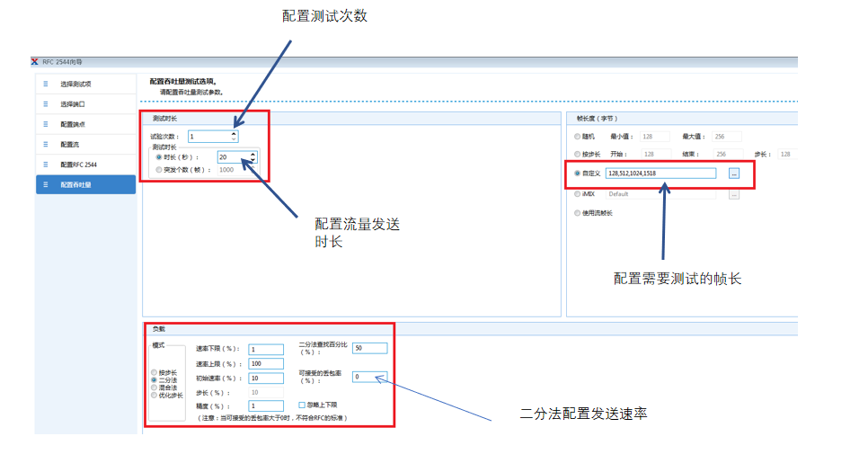The height and width of the screenshot is (472, 868).
Task: Go to the 配置端点 wizard step
Action: point(85,124)
